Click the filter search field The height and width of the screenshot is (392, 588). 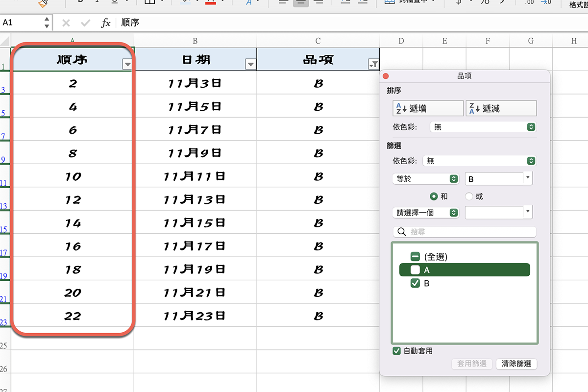click(464, 231)
